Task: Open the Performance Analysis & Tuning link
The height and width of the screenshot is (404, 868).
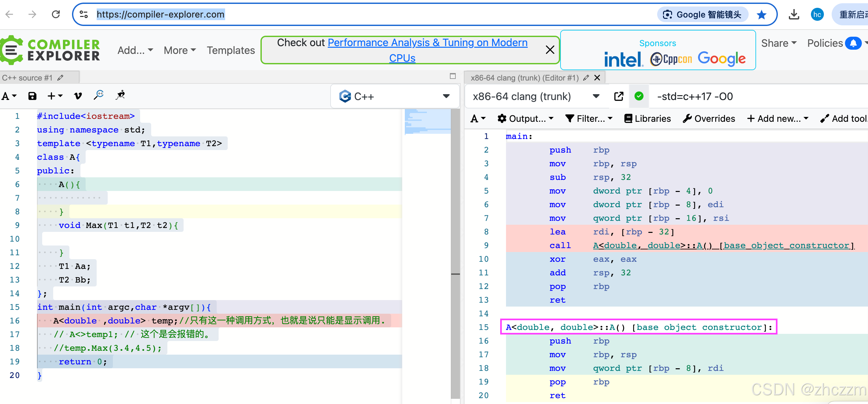Action: click(x=427, y=43)
